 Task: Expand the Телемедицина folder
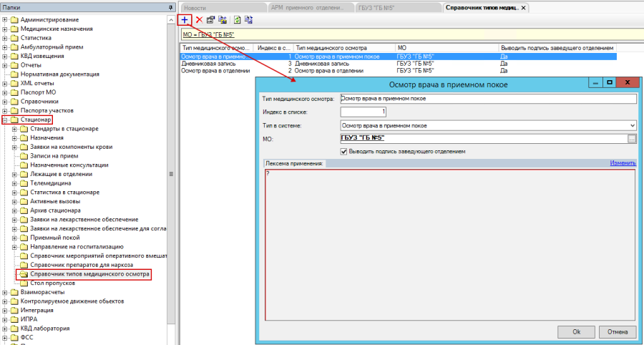(x=14, y=183)
